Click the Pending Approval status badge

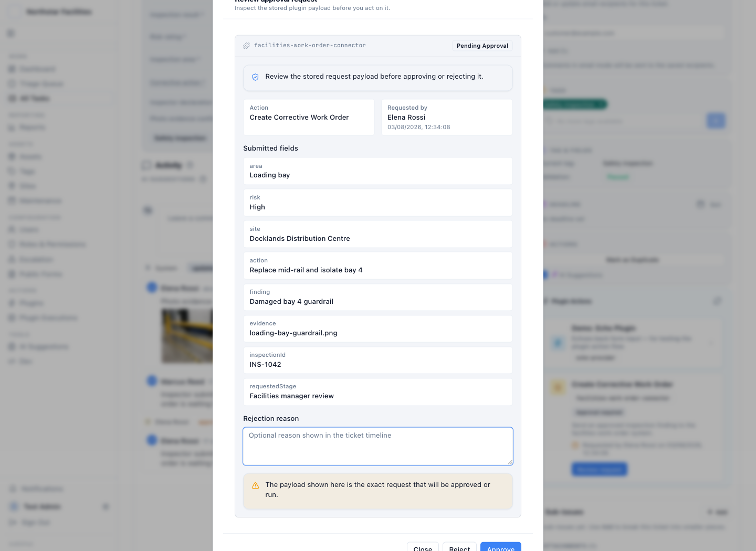pos(482,46)
